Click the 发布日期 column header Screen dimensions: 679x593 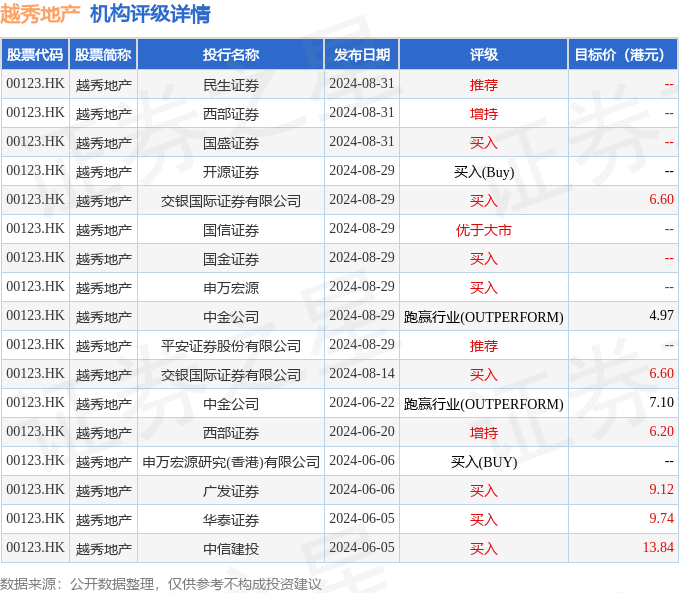[x=362, y=55]
